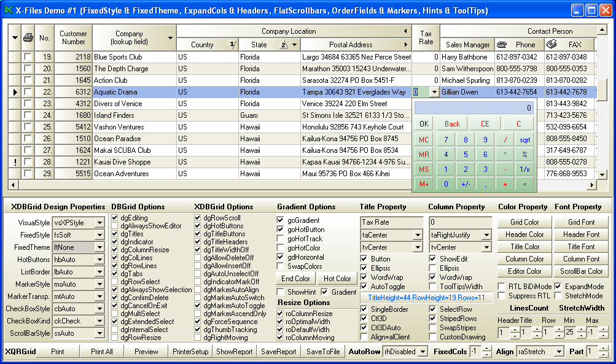Click the Hot Color gradient button
This screenshot has width=616, height=364.
[337, 279]
